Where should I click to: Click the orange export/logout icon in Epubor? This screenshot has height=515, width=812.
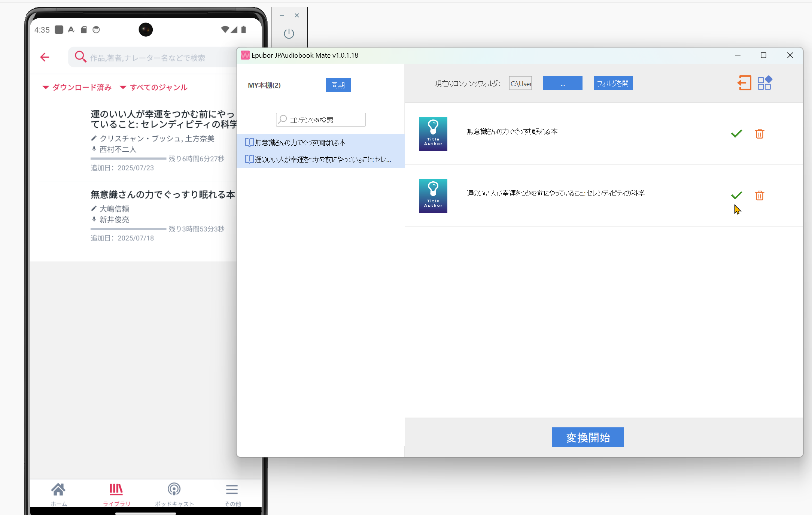click(x=744, y=83)
